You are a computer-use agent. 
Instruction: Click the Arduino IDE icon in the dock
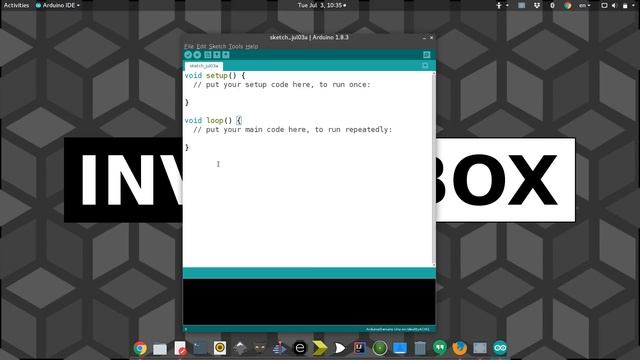coord(500,348)
